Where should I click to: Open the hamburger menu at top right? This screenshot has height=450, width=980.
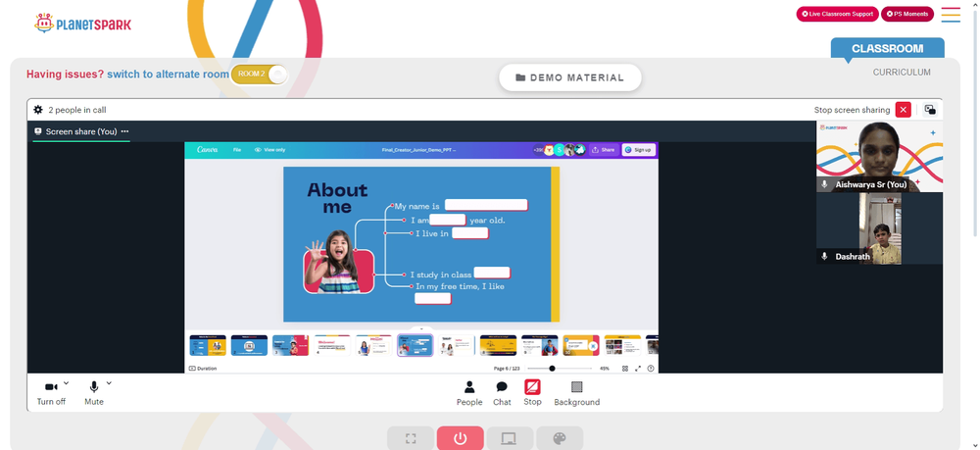[x=950, y=15]
